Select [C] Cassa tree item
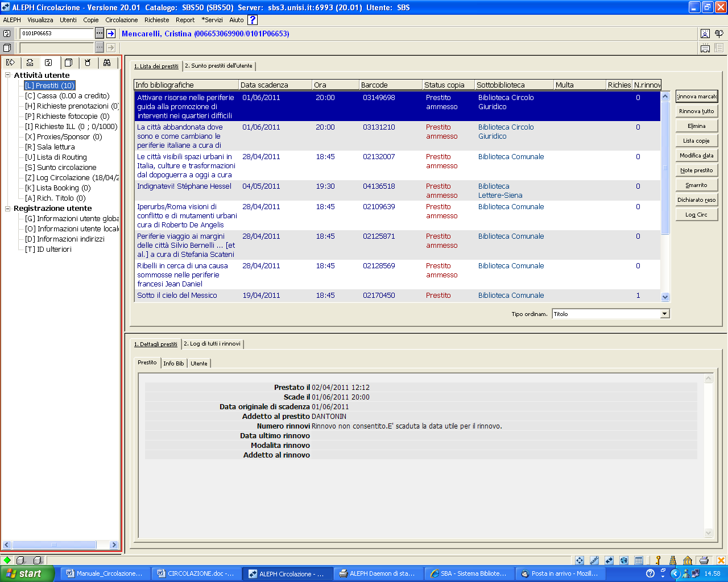Image resolution: width=728 pixels, height=582 pixels. (x=67, y=96)
